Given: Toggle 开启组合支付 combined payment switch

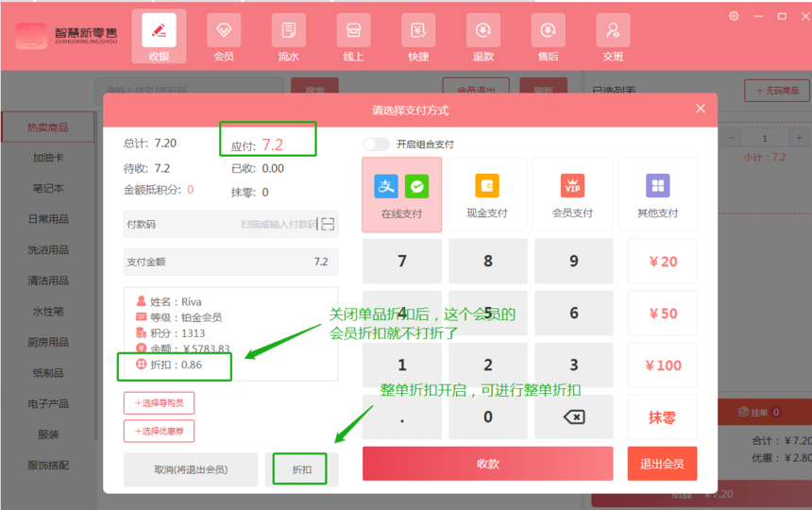Looking at the screenshot, I should [376, 144].
